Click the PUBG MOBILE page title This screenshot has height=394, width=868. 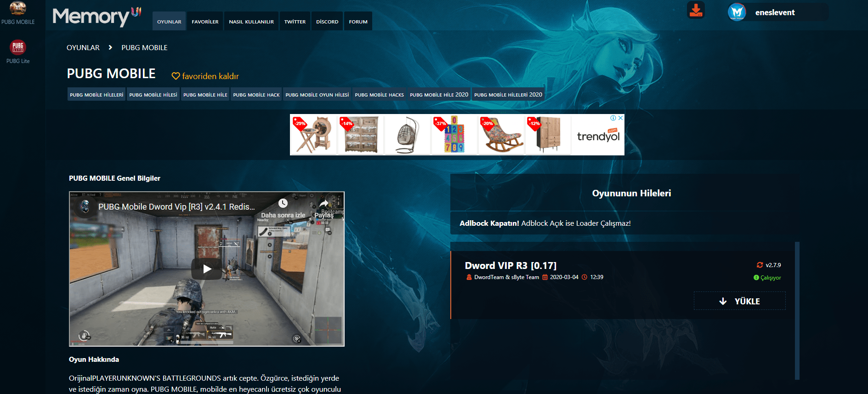coord(111,74)
